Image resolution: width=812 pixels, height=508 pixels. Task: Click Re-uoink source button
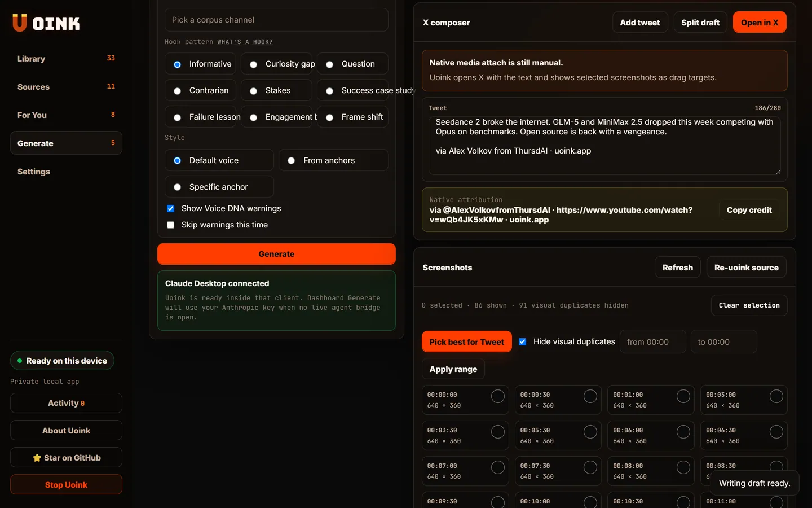coord(746,268)
